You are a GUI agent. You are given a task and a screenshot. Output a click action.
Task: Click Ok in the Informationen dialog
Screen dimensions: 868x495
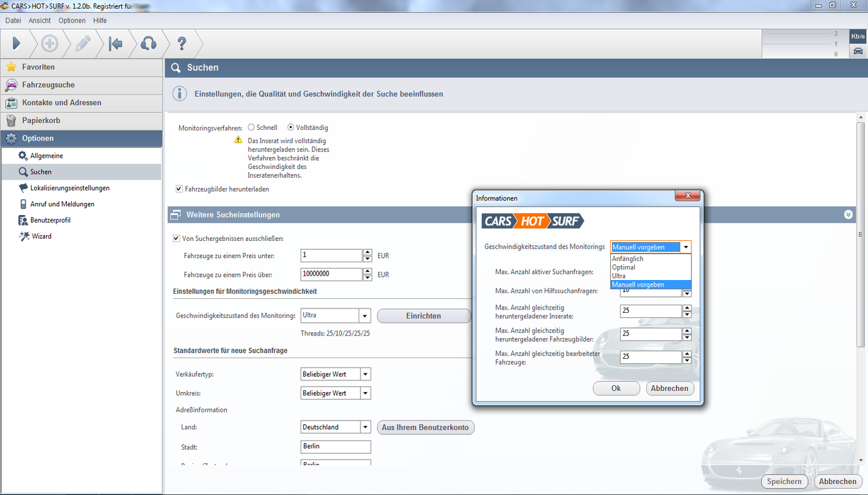tap(616, 388)
